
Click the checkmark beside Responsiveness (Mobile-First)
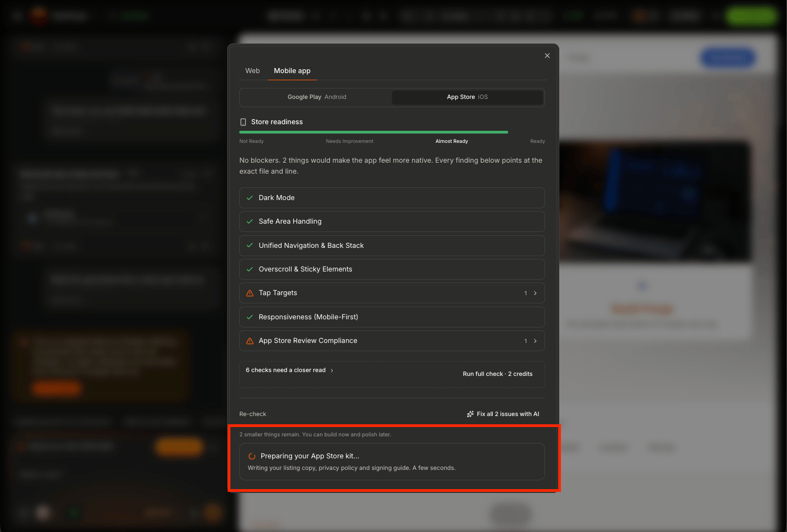(250, 317)
